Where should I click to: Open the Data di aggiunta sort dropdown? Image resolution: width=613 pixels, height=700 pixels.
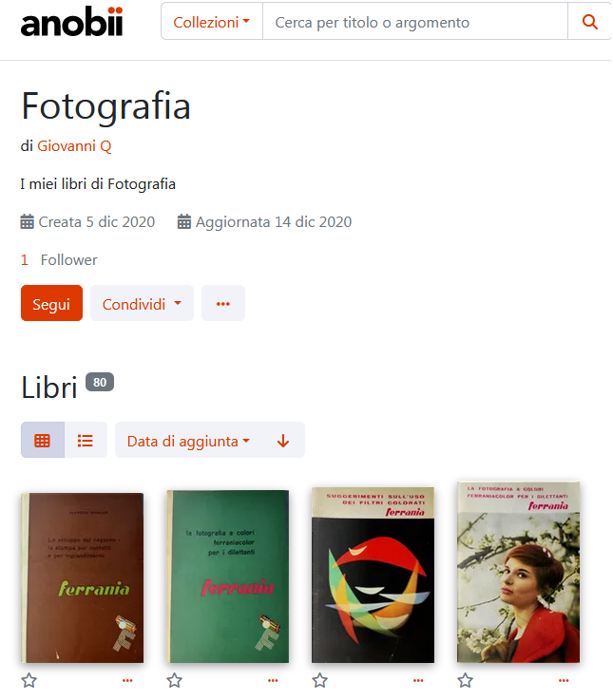click(188, 441)
